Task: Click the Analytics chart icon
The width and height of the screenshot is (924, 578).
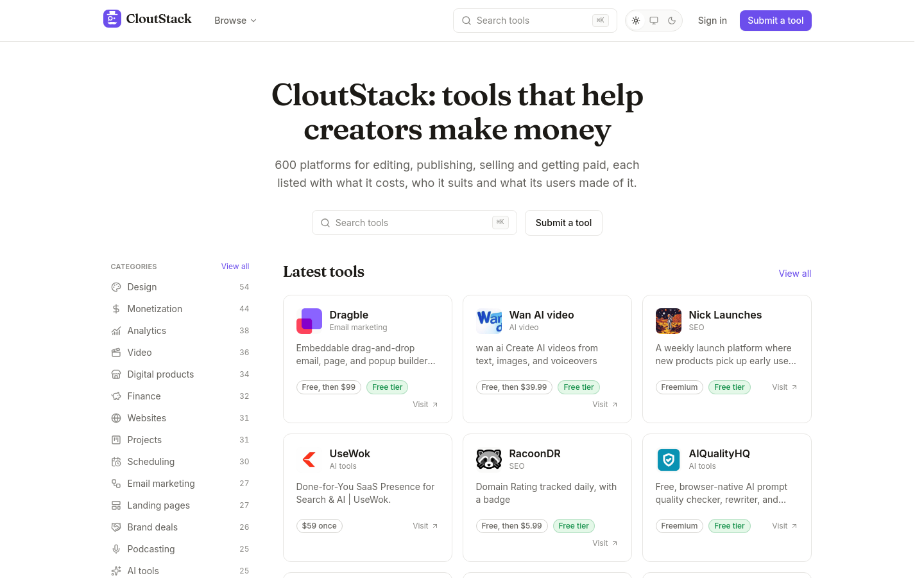Action: [116, 331]
